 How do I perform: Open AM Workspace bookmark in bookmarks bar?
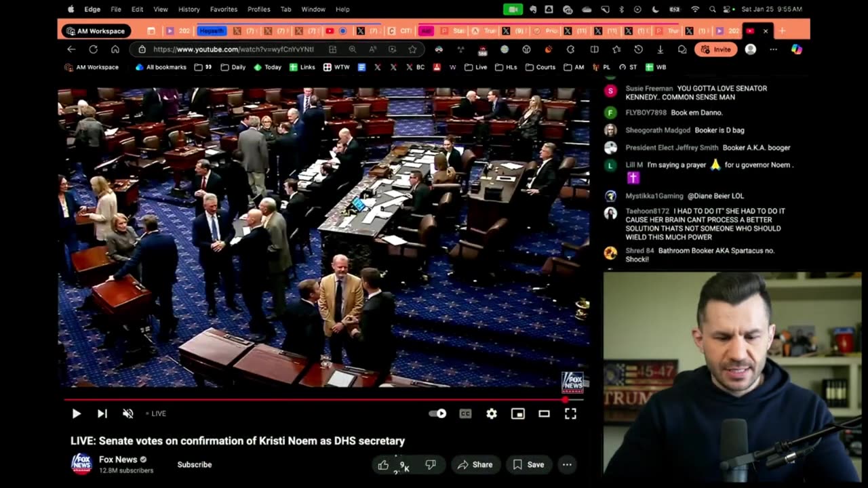[x=91, y=67]
